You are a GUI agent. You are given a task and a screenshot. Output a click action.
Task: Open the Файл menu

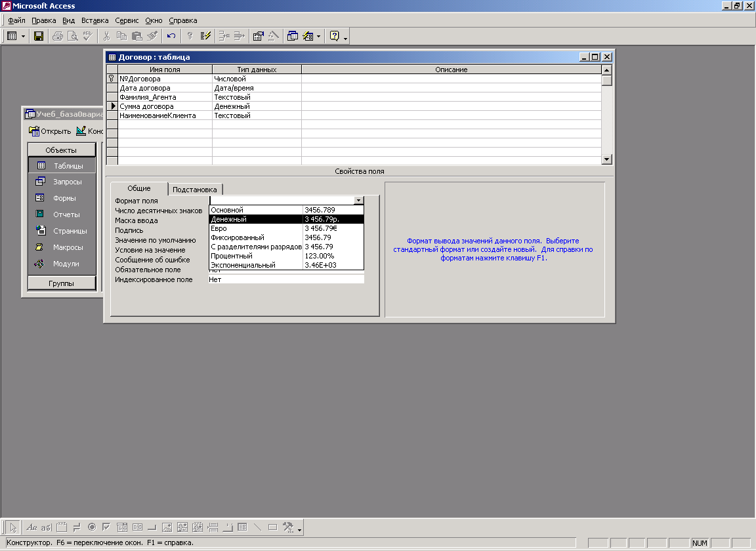point(16,20)
